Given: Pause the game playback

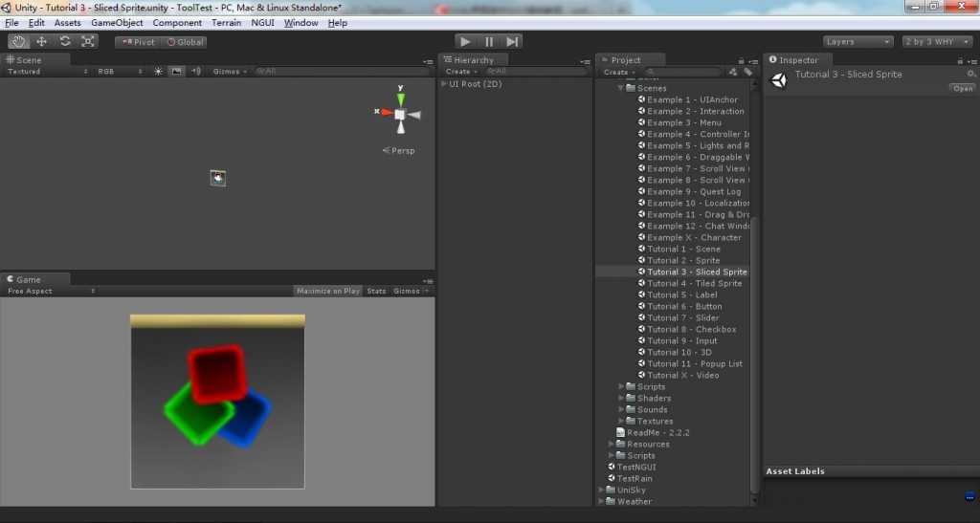Looking at the screenshot, I should pos(489,42).
